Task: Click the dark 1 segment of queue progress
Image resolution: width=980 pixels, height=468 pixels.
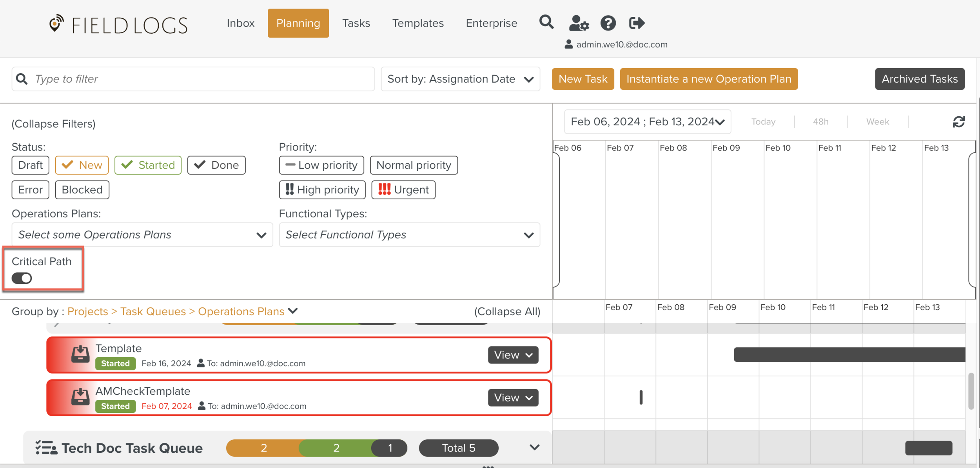Action: pyautogui.click(x=390, y=448)
